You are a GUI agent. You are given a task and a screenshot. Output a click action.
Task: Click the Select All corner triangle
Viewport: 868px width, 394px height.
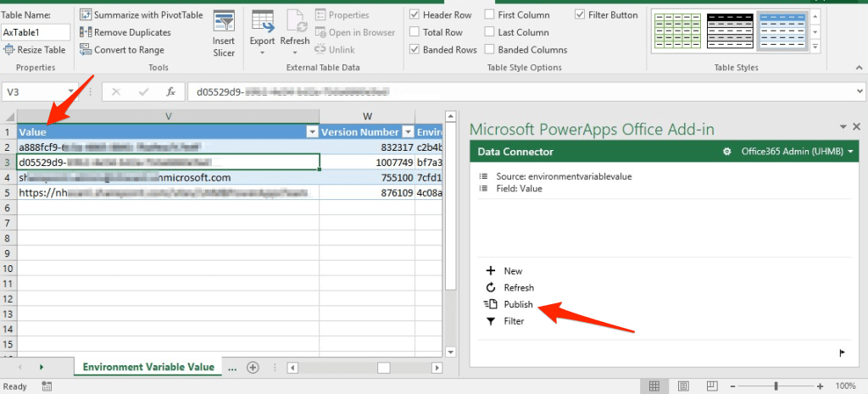pyautogui.click(x=8, y=116)
